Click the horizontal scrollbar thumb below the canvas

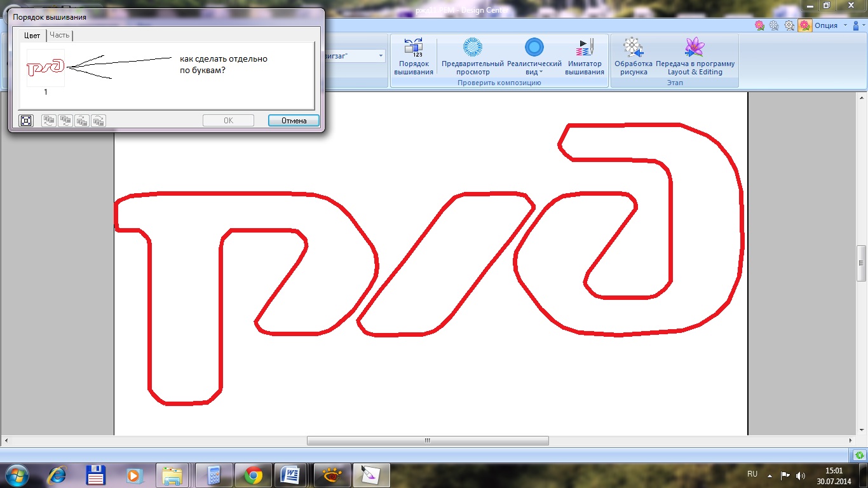tap(427, 440)
